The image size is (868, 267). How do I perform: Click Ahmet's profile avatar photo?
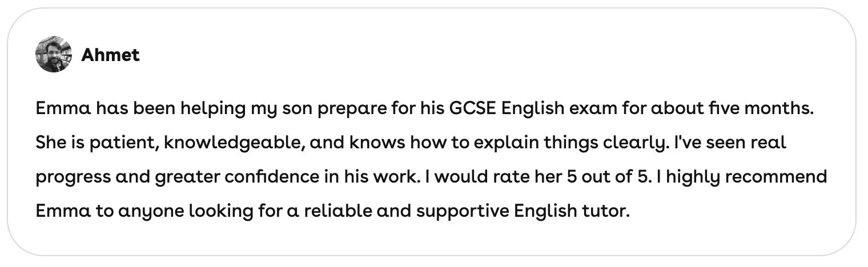[x=54, y=54]
